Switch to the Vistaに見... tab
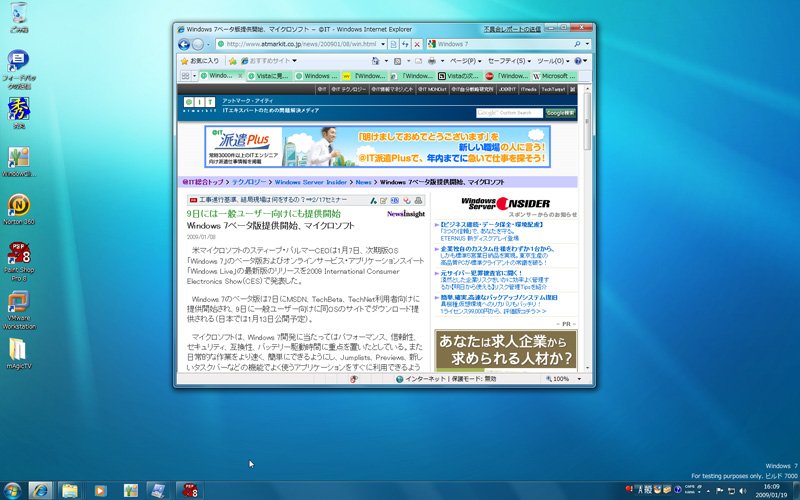 point(269,76)
